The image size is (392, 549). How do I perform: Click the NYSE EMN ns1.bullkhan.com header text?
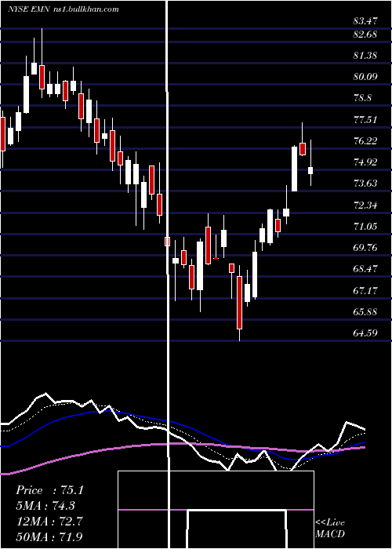[x=64, y=9]
